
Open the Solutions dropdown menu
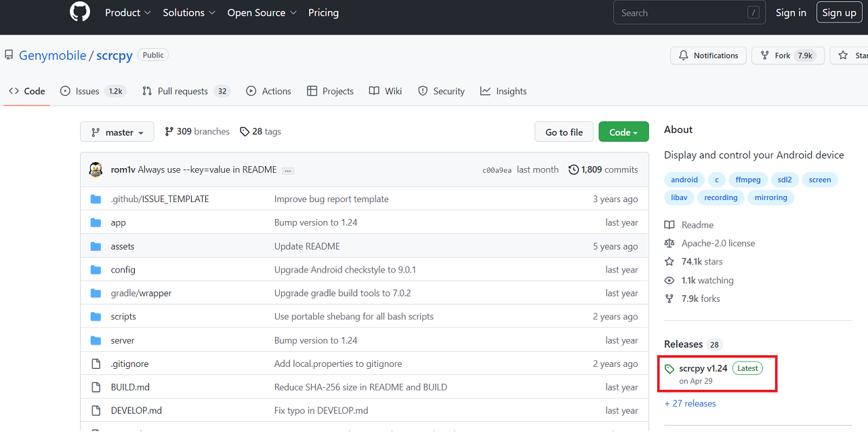[189, 13]
